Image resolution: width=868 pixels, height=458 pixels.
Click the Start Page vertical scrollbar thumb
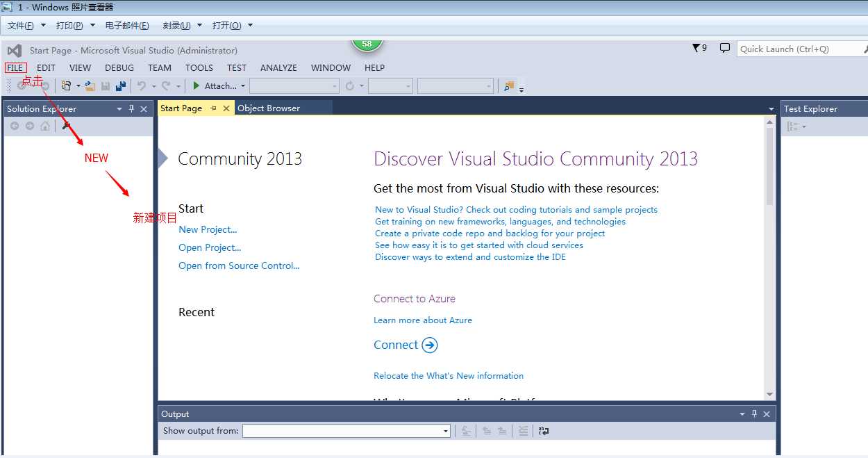tap(769, 167)
